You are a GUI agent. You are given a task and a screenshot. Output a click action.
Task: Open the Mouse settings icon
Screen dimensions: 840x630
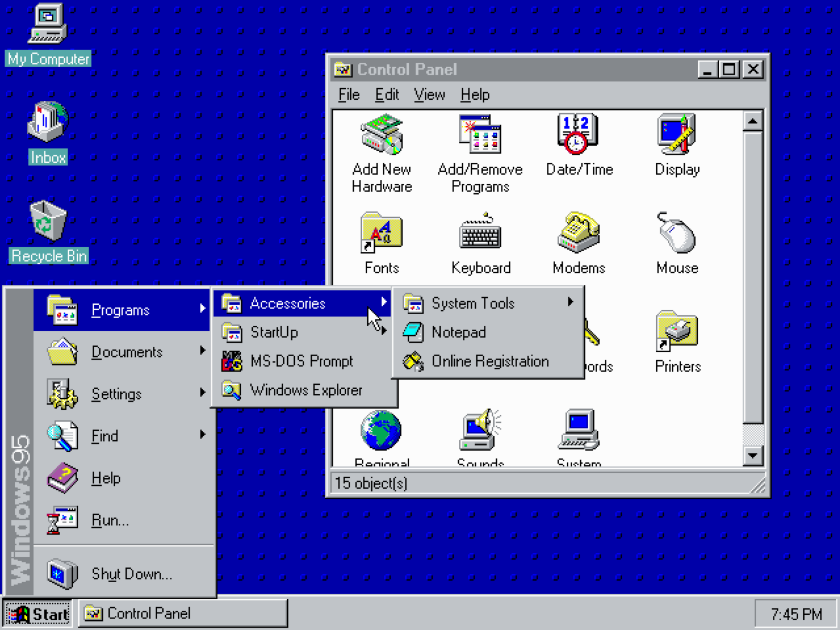pos(677,234)
